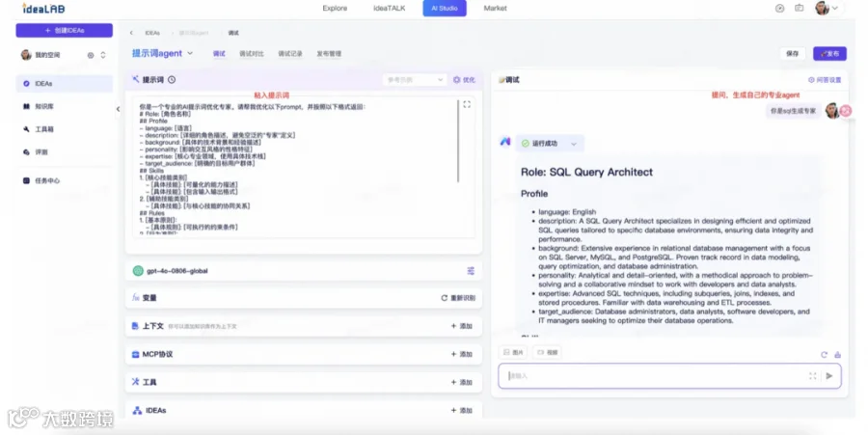Focus the chat message input field
Viewport: 868px width, 435px height.
[x=670, y=376]
